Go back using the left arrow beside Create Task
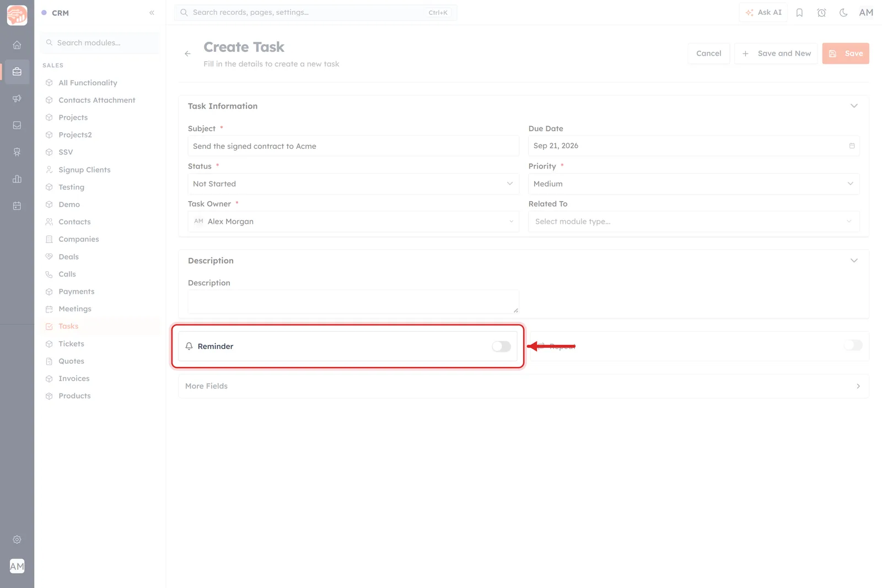 coord(187,53)
